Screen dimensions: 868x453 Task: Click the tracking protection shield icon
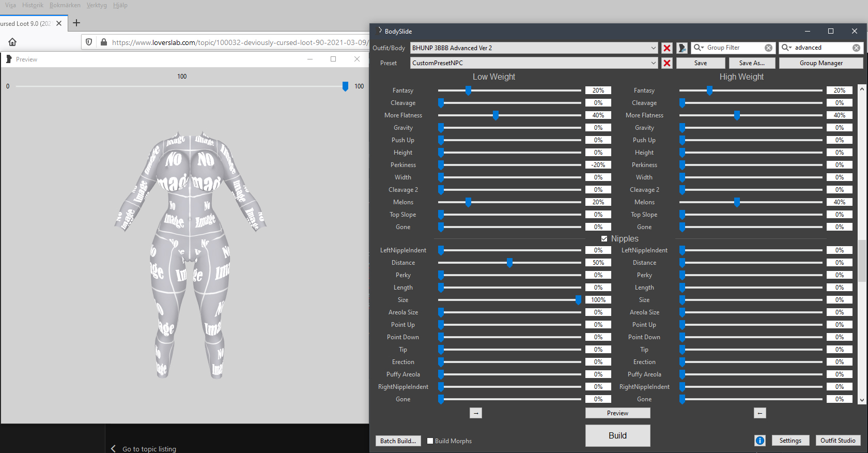(89, 42)
